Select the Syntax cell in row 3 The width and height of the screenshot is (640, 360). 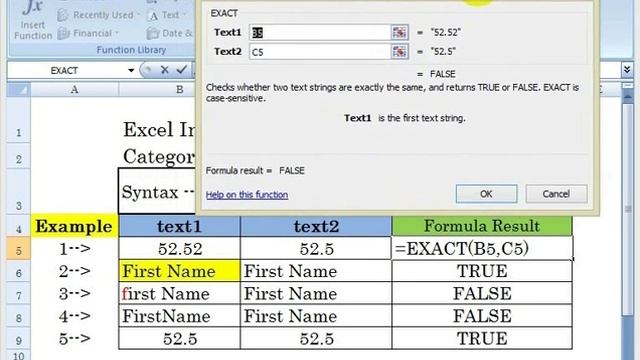point(158,191)
